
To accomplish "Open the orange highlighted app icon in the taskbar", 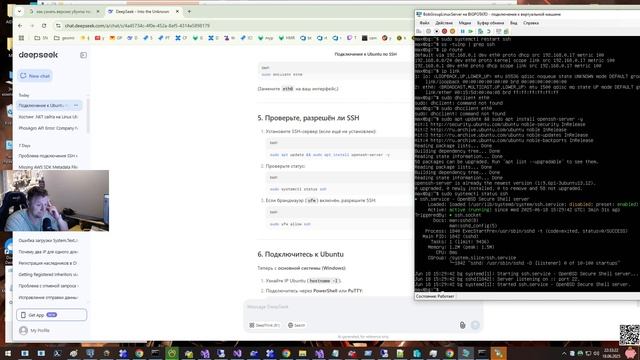I will (498, 353).
